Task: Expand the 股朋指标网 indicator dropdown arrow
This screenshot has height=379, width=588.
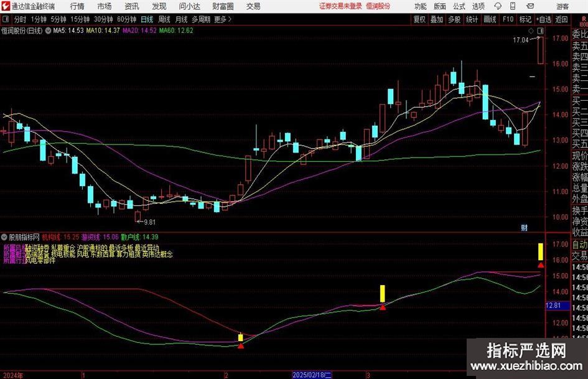Action: [x=4, y=237]
